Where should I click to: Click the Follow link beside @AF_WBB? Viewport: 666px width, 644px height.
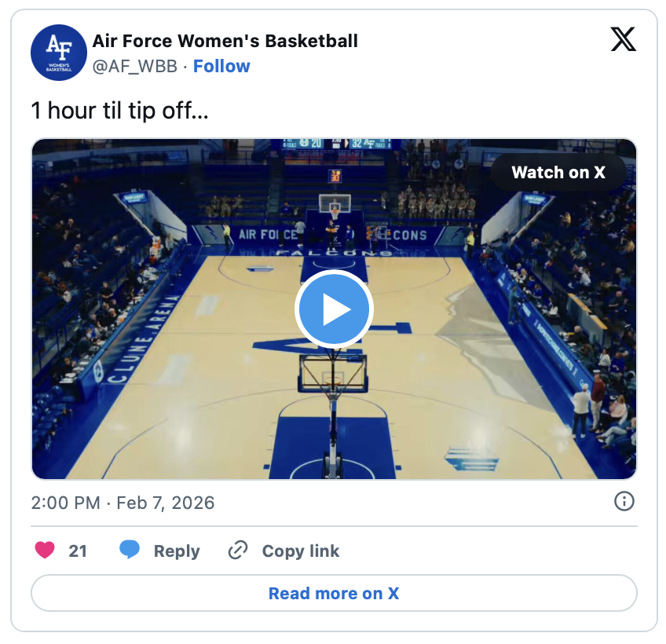221,66
